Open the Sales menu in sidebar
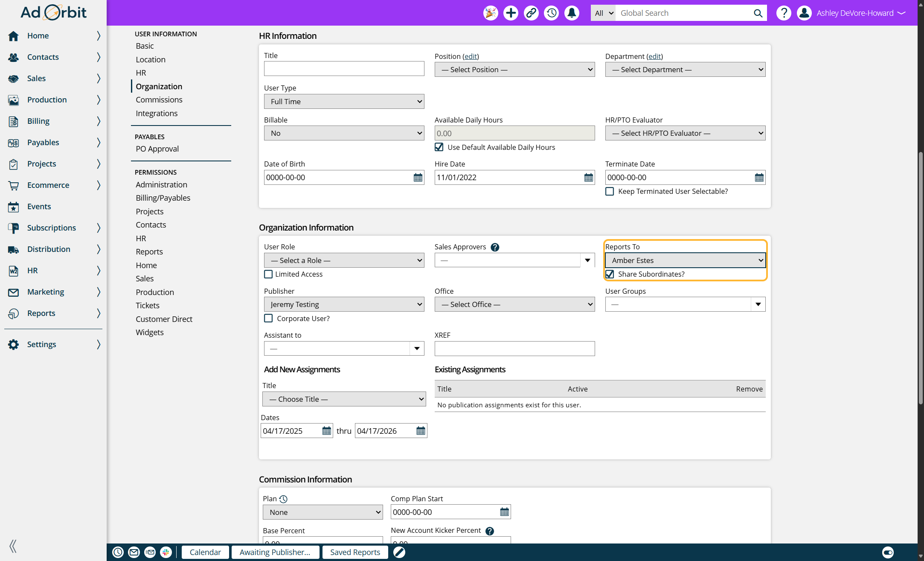 point(54,79)
